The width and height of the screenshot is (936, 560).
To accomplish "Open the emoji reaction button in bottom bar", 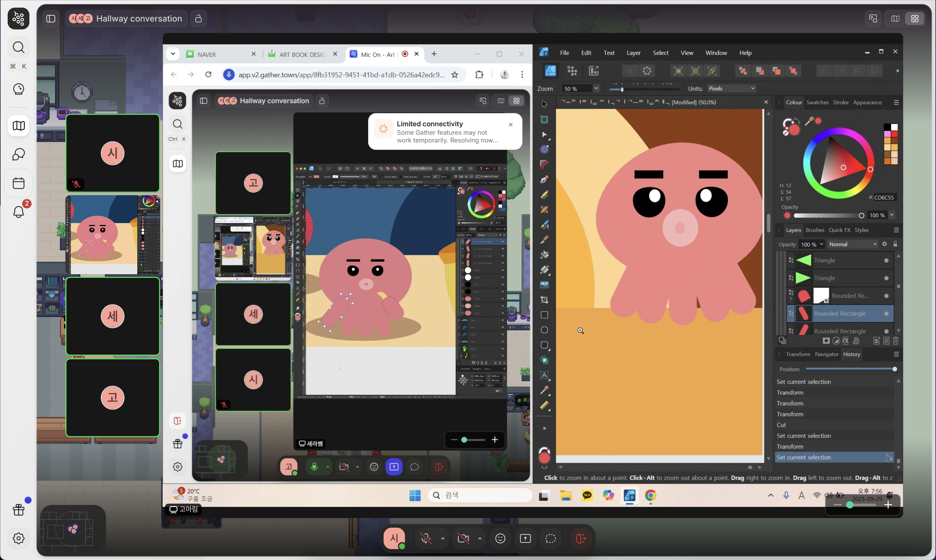I will 500,538.
